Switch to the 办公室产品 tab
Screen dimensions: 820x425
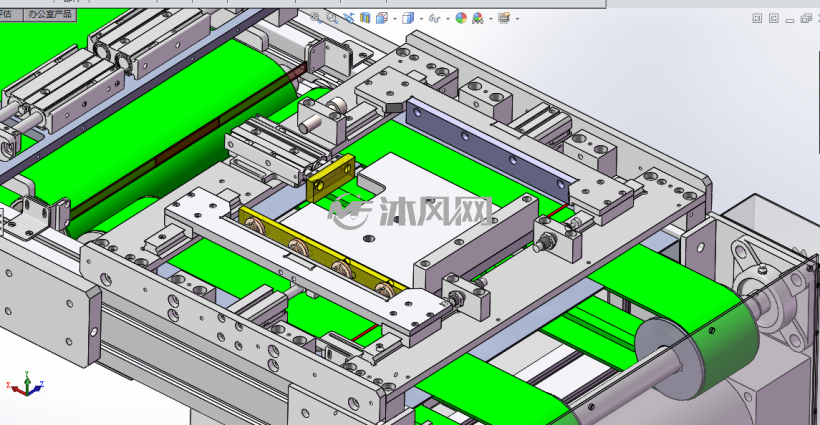[x=50, y=14]
